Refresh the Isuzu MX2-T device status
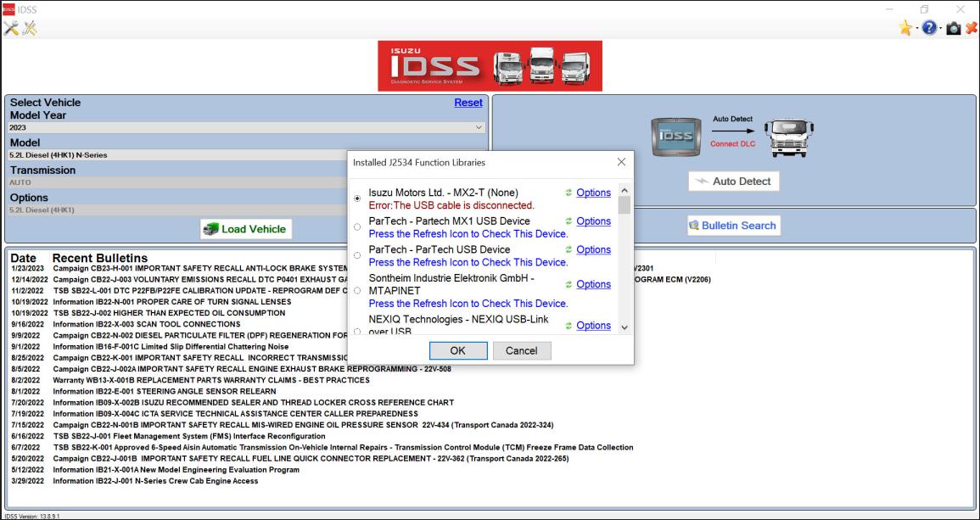 (x=568, y=193)
